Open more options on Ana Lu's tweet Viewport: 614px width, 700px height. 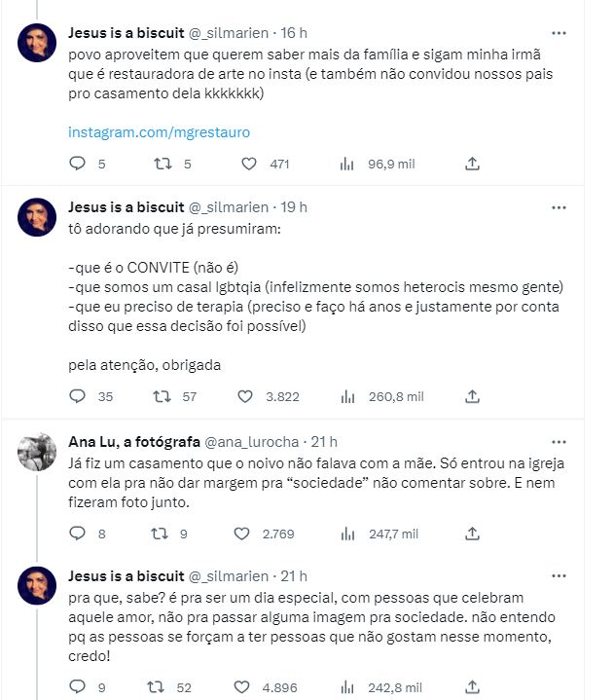pyautogui.click(x=559, y=441)
